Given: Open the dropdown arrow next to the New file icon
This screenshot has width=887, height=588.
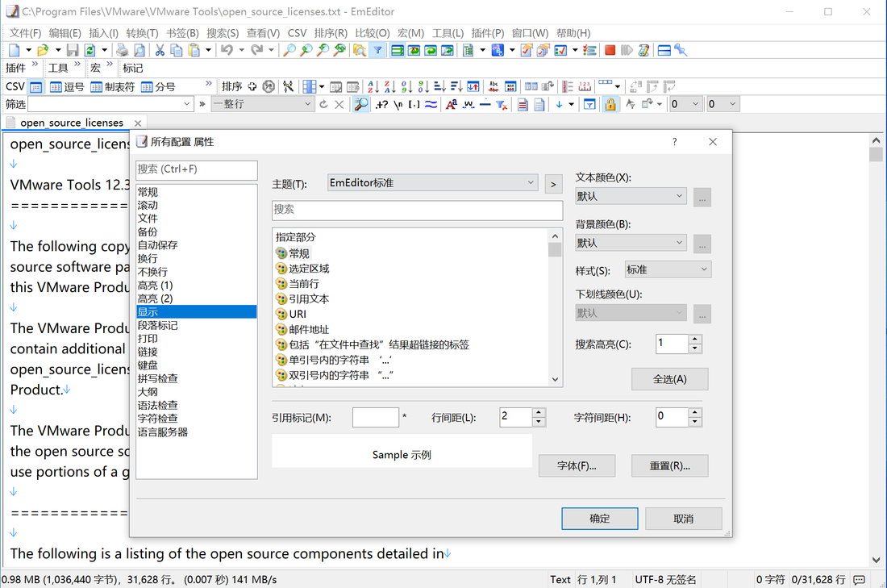Looking at the screenshot, I should point(28,50).
